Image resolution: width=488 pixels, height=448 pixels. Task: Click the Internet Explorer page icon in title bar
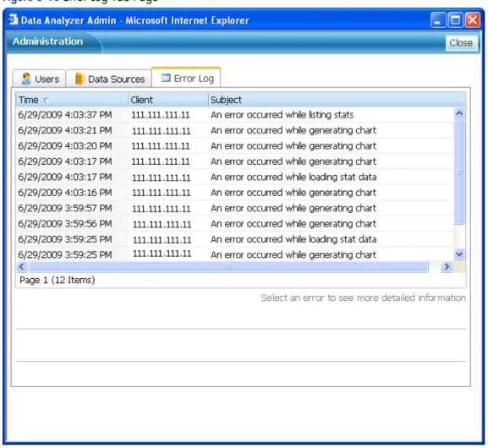(x=13, y=19)
